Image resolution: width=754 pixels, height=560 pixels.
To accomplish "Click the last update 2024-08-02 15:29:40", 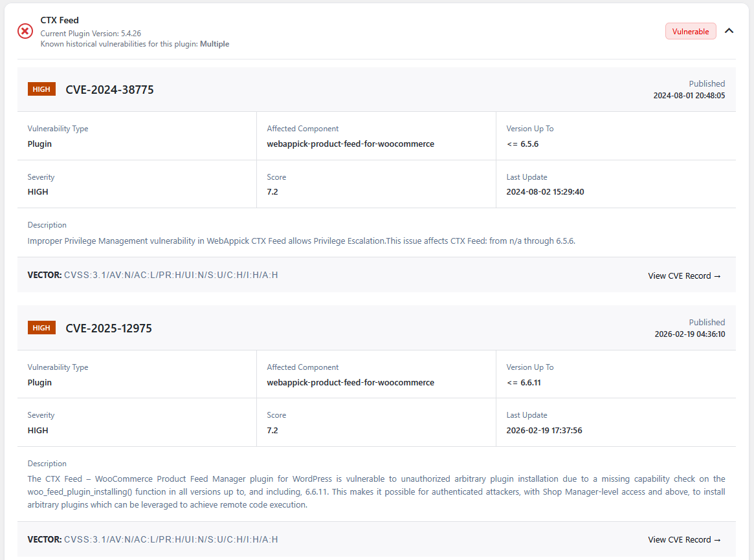I will tap(545, 191).
